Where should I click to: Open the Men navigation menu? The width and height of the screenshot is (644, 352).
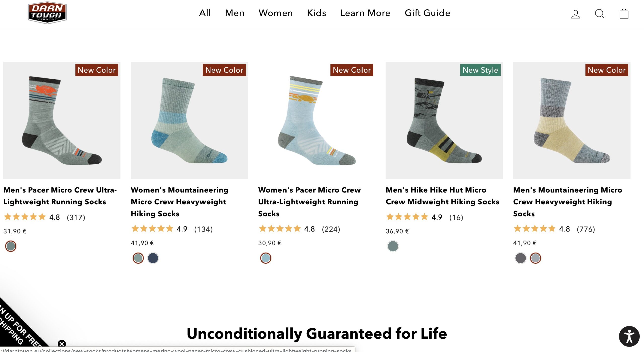point(234,13)
